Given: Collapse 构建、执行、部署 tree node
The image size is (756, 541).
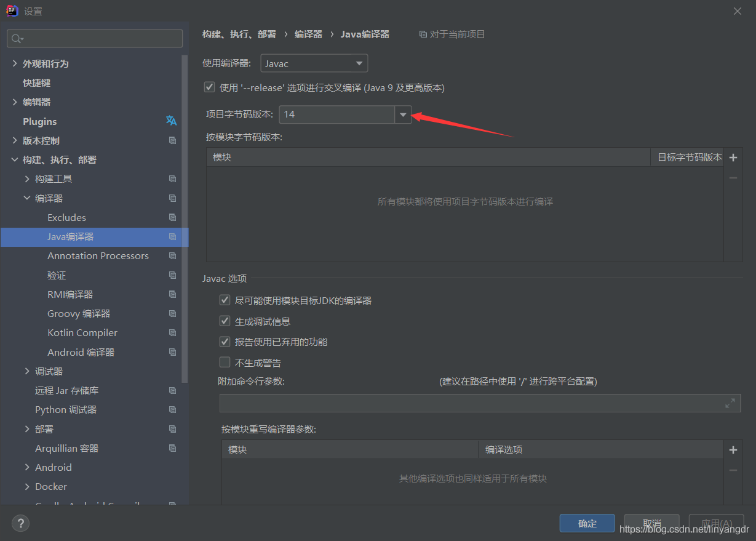Looking at the screenshot, I should coord(15,160).
